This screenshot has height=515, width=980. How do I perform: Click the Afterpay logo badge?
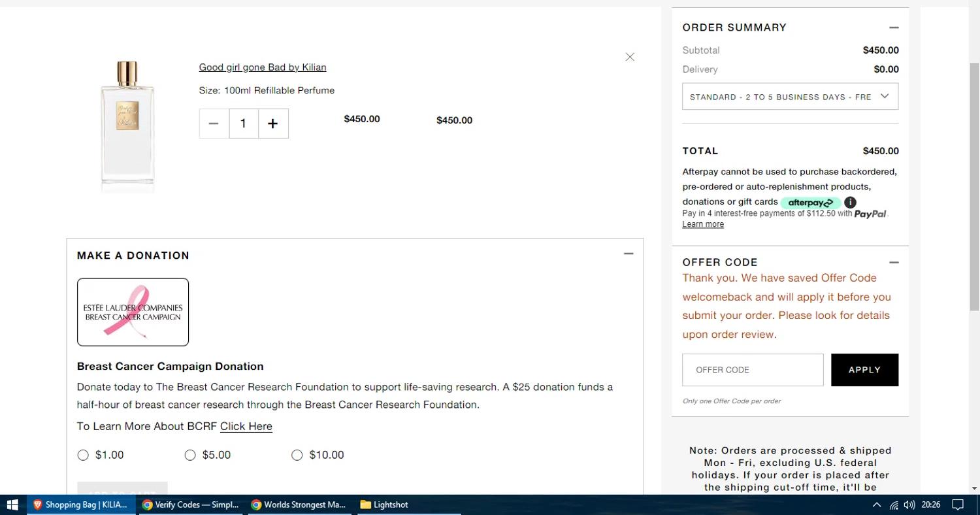[810, 203]
